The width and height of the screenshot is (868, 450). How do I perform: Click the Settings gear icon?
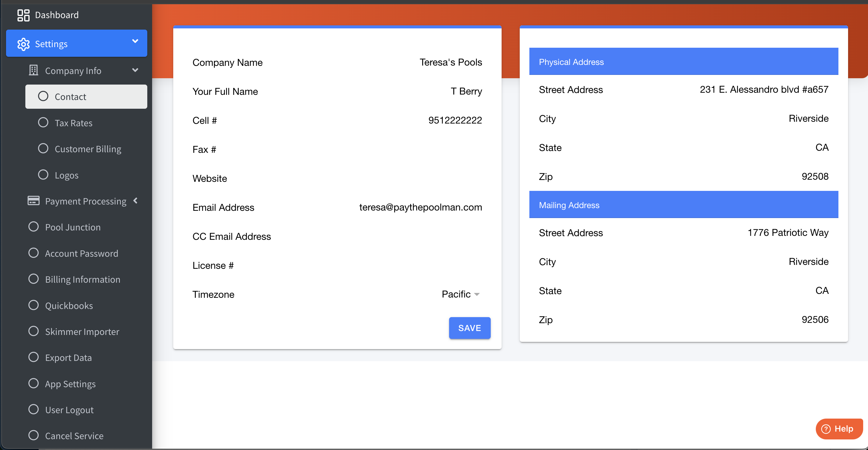23,44
